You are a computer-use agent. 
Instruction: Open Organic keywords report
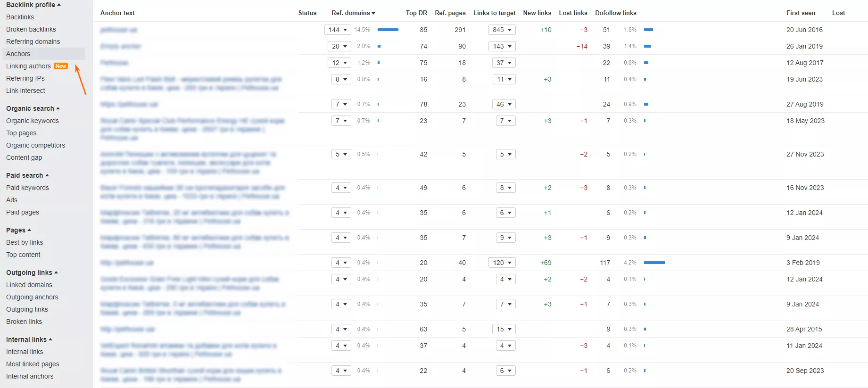point(33,121)
